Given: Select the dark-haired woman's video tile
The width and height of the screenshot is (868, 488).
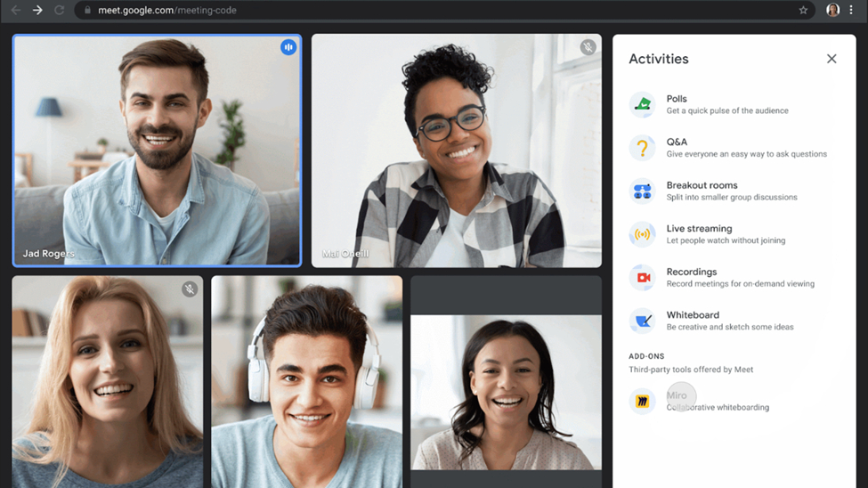Looking at the screenshot, I should coord(506,382).
